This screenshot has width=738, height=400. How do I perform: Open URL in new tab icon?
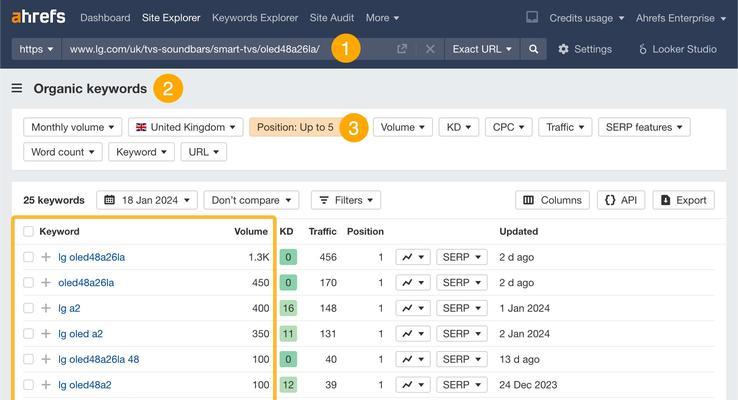(x=401, y=49)
